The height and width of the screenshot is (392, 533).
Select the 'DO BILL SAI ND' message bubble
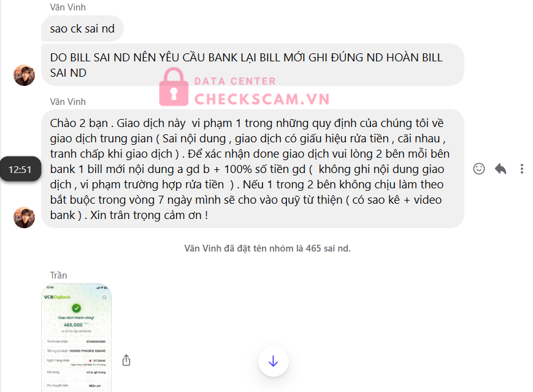(x=253, y=64)
